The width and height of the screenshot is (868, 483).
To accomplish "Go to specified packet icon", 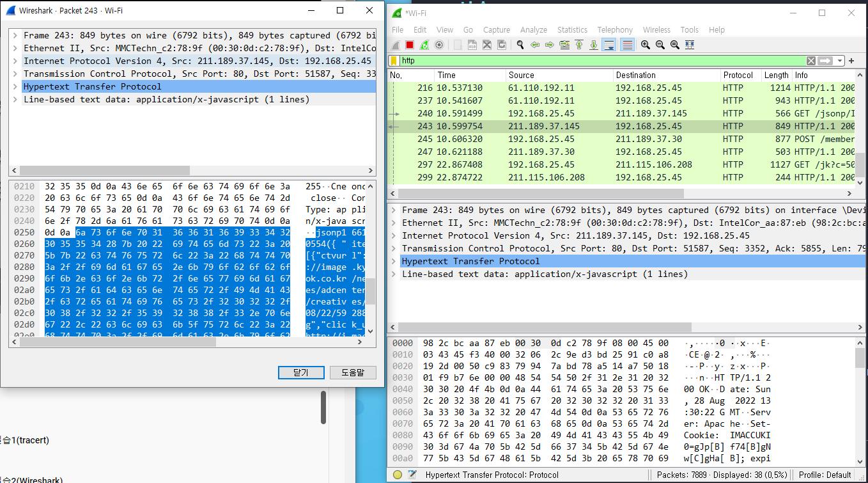I will click(564, 45).
